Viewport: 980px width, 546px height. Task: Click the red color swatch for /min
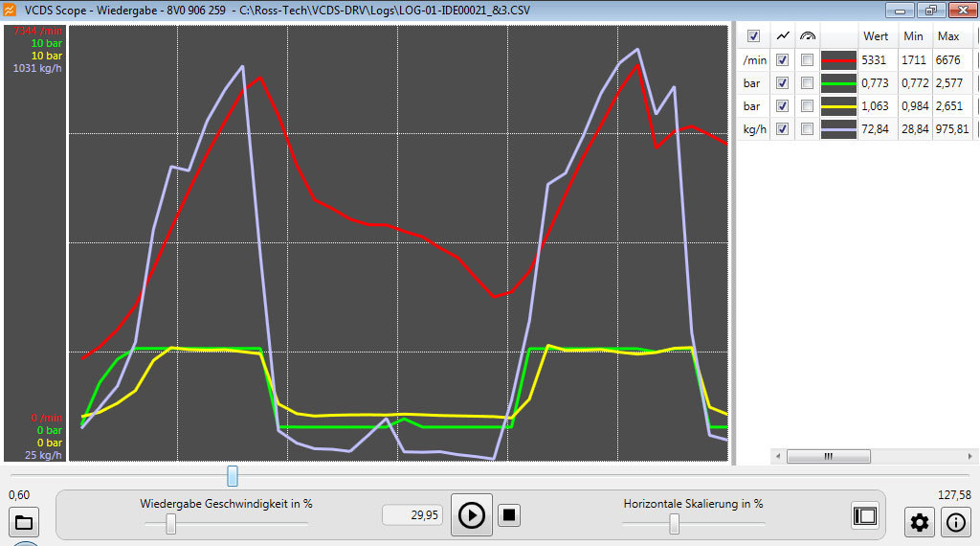coord(838,59)
